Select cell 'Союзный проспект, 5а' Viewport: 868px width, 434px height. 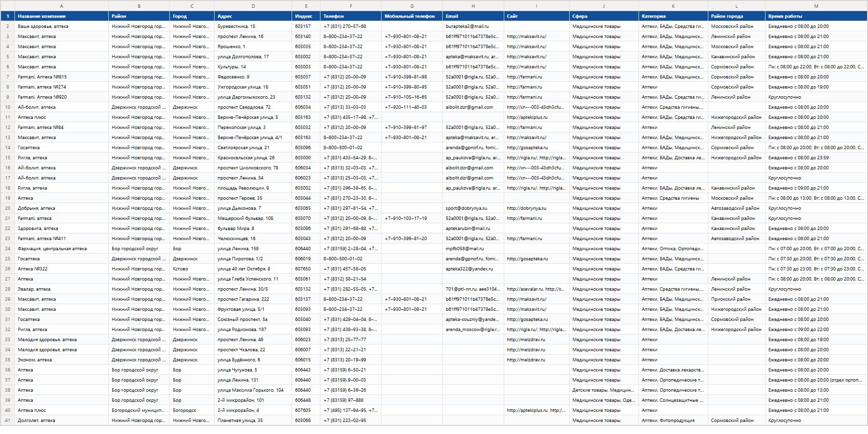253,319
